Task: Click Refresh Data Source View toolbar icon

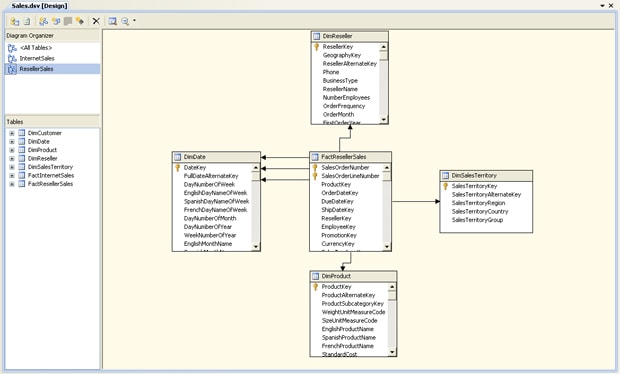Action: pyautogui.click(x=27, y=21)
